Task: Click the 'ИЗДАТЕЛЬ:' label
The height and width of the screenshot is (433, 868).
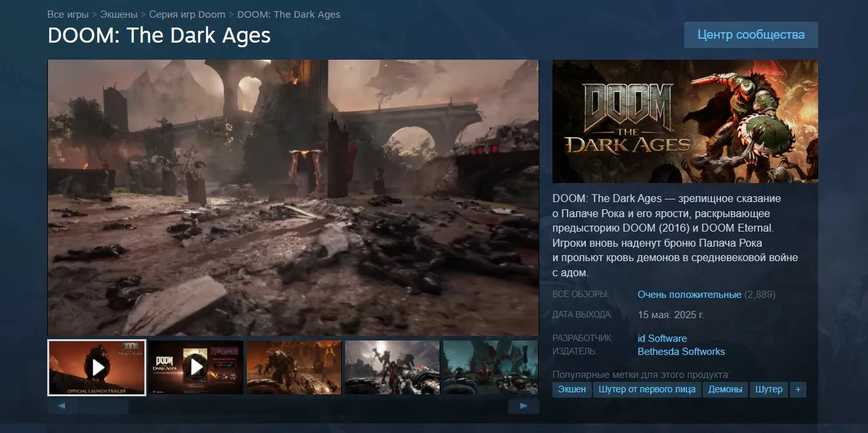Action: click(575, 352)
